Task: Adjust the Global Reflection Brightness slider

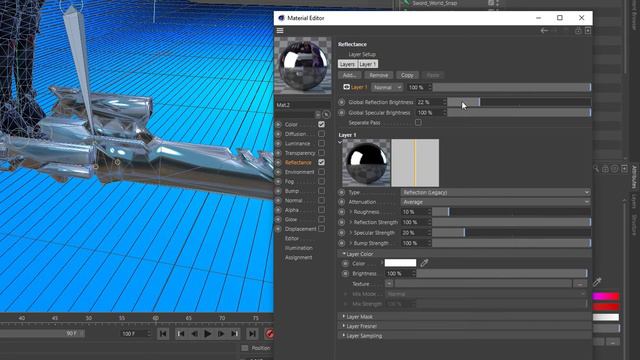Action: click(x=519, y=102)
